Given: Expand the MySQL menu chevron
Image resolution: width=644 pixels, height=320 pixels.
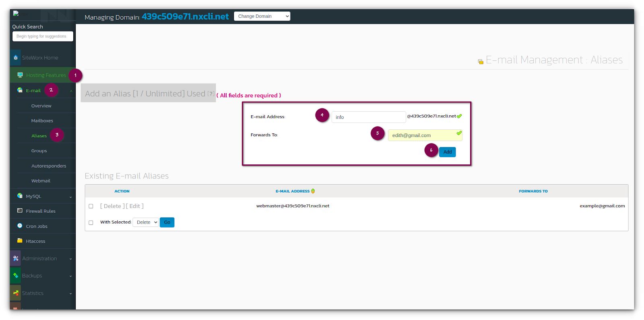Looking at the screenshot, I should pos(70,197).
